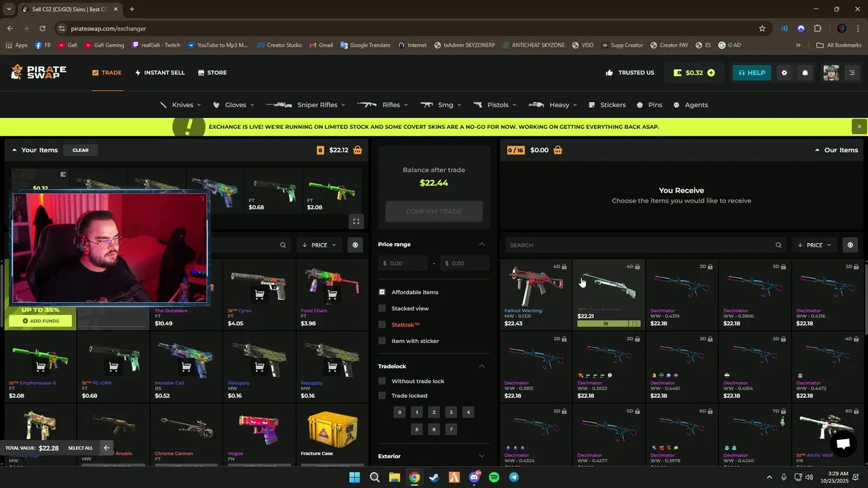This screenshot has height=488, width=868.
Task: Open Your Items cart basket icon
Action: (x=357, y=150)
